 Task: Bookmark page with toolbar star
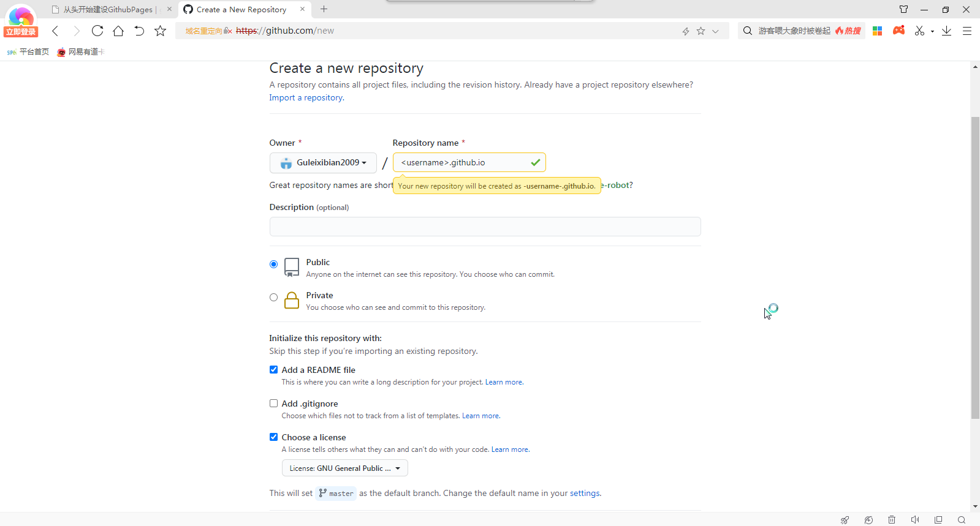tap(161, 31)
